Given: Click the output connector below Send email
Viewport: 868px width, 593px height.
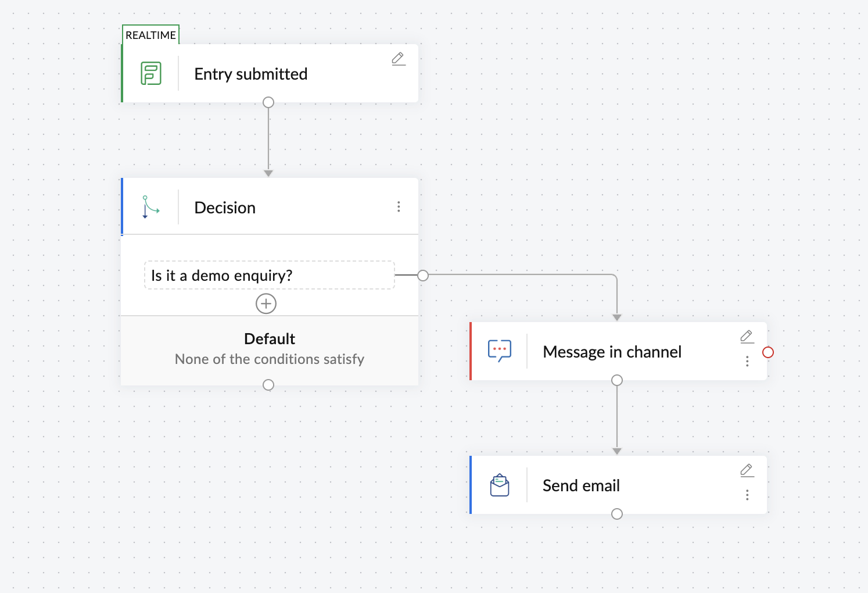Looking at the screenshot, I should 617,514.
